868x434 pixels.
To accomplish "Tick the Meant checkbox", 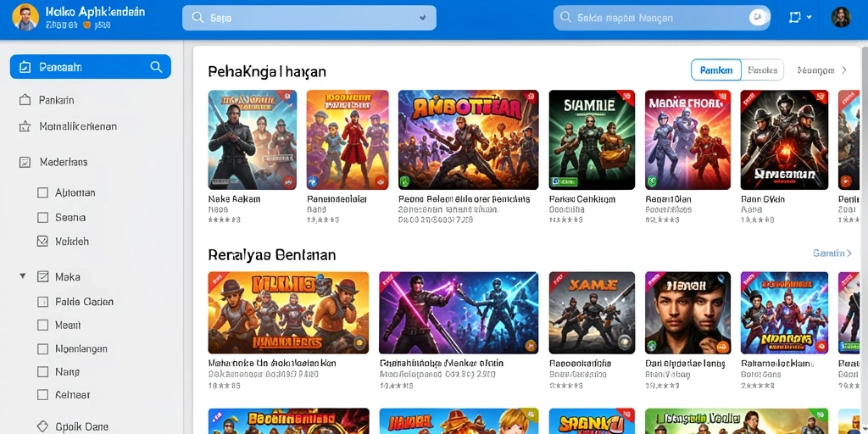I will point(42,325).
